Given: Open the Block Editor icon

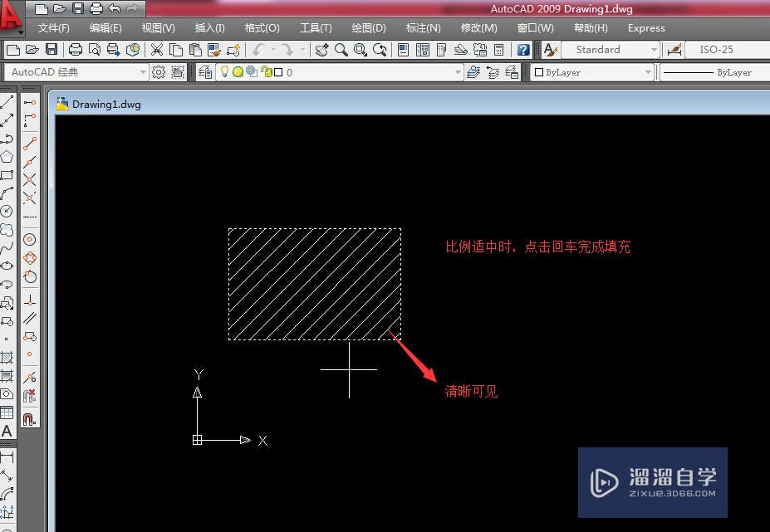Looking at the screenshot, I should (x=233, y=50).
